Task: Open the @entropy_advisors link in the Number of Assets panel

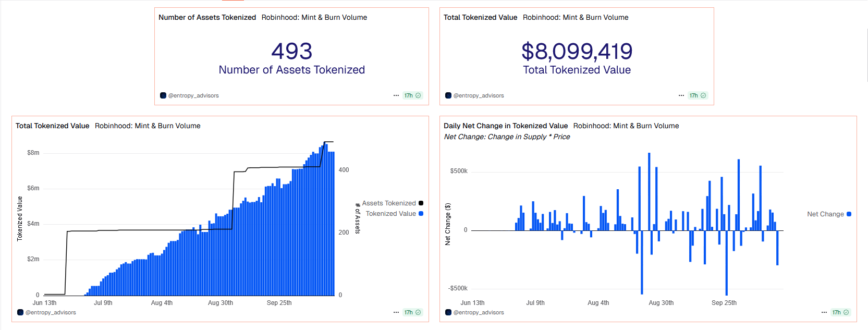Action: click(193, 95)
